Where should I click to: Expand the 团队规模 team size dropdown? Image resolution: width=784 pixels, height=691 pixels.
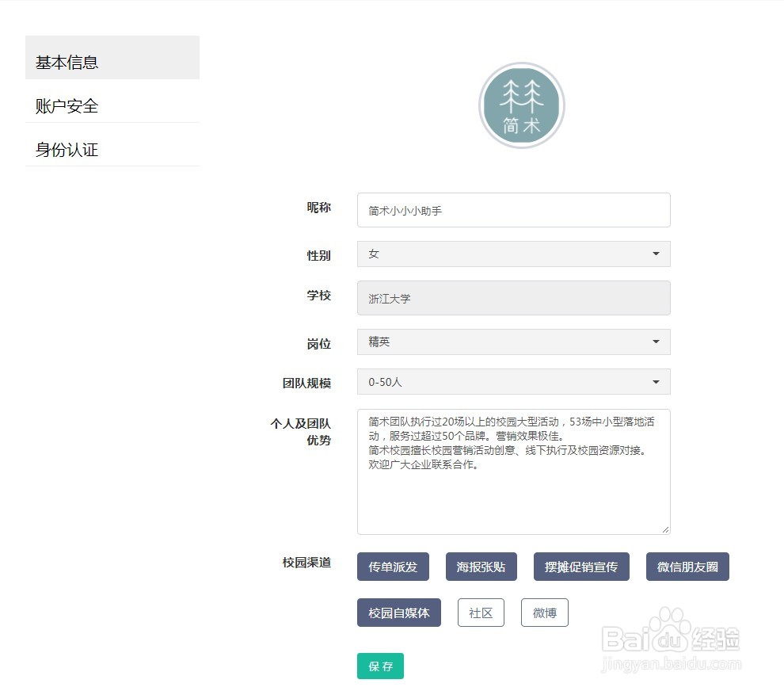513,381
